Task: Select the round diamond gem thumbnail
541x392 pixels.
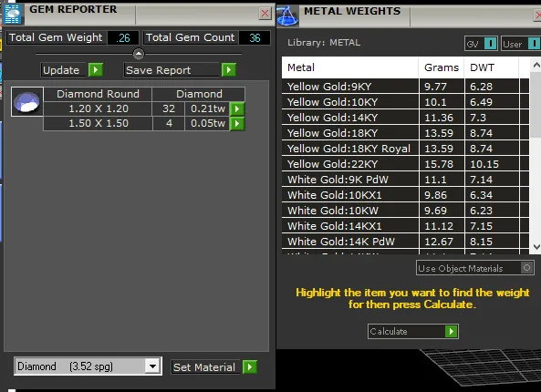Action: click(x=26, y=102)
